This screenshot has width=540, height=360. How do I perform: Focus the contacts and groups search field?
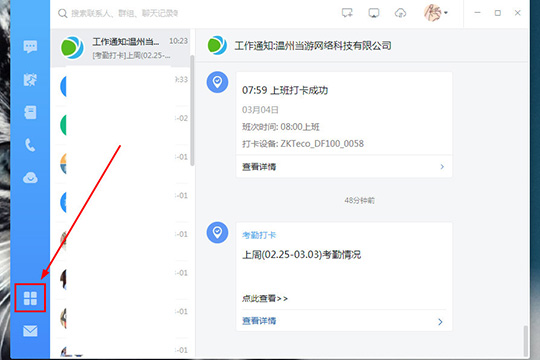[124, 13]
